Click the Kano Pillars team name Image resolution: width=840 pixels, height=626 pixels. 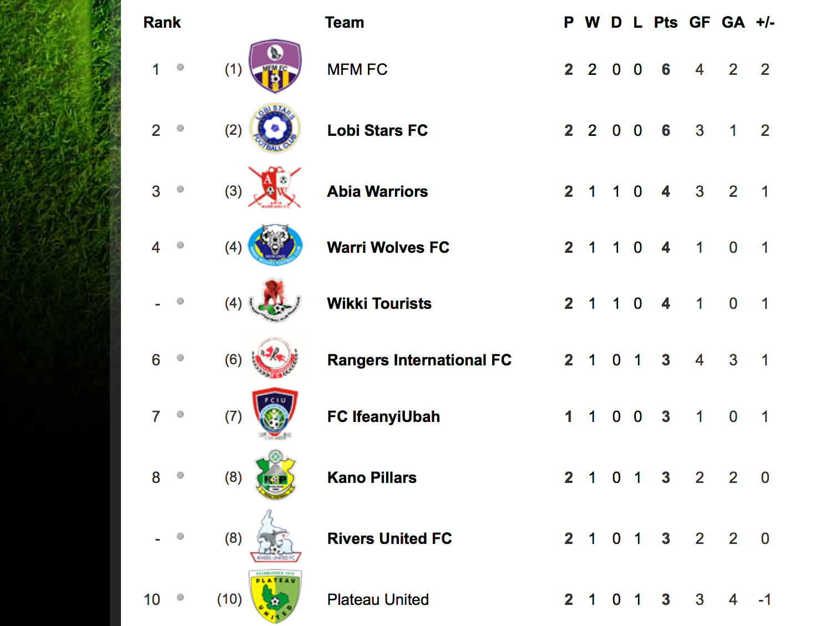click(x=372, y=477)
